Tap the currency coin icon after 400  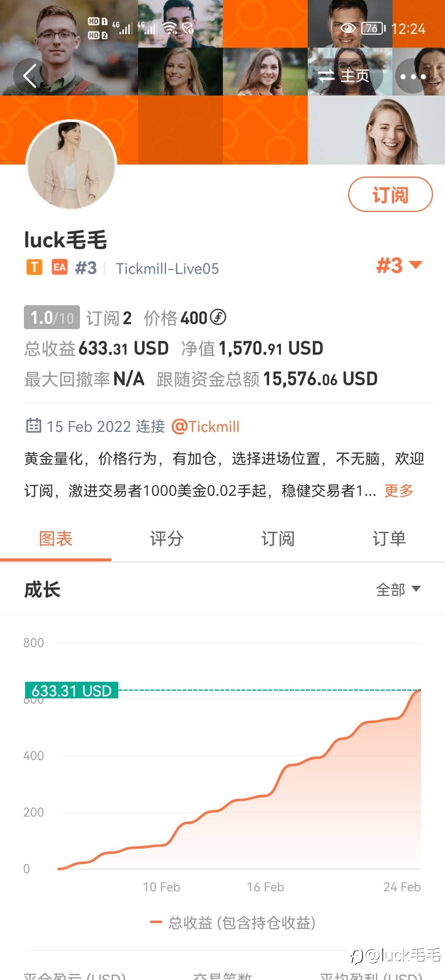pos(218,317)
